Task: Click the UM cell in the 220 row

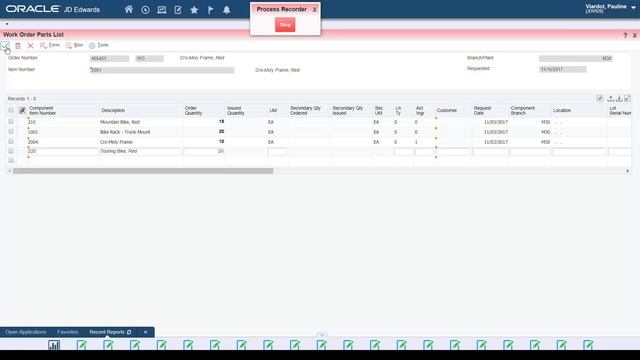Action: (277, 151)
